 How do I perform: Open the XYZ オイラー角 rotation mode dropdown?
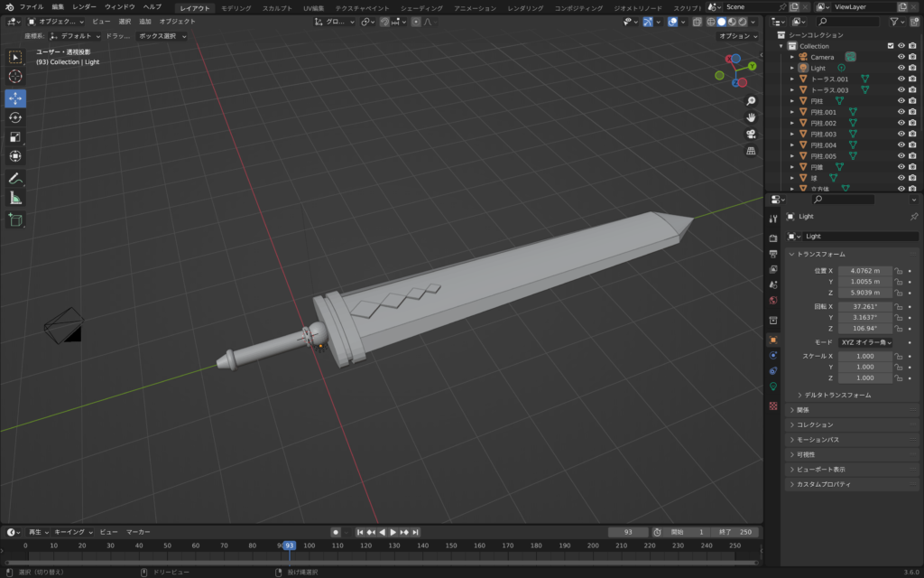[865, 342]
